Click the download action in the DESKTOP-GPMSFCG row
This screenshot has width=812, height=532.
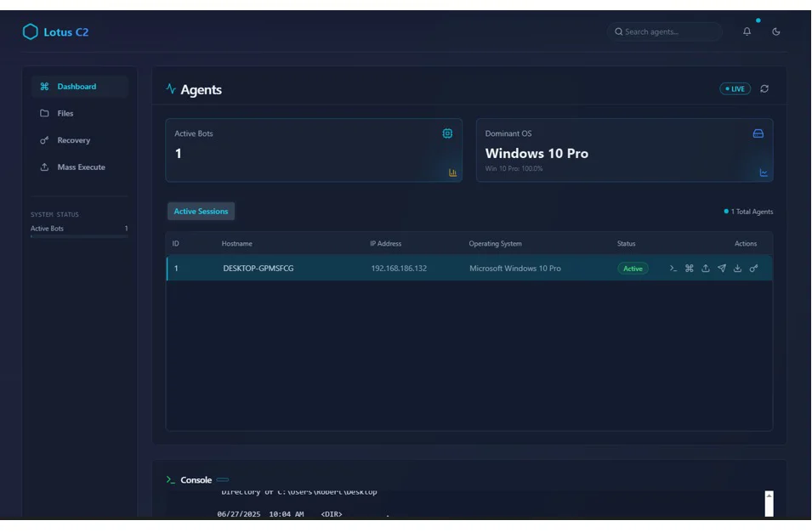pyautogui.click(x=737, y=268)
